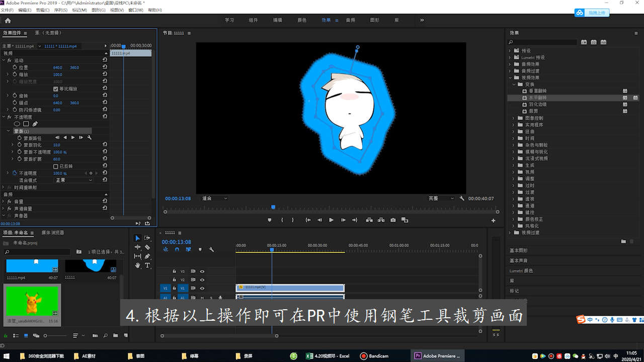
Task: Click Program monitor playhead marker
Action: point(273,207)
